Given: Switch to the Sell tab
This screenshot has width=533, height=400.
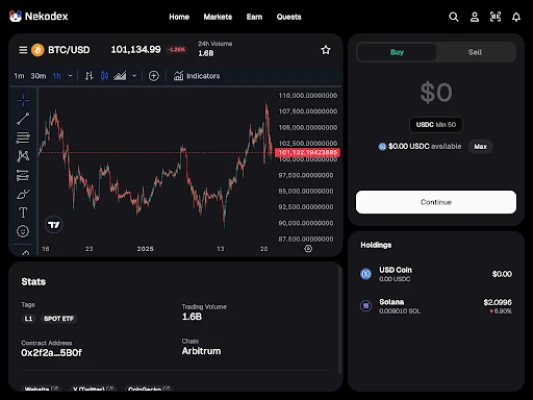Looking at the screenshot, I should coord(475,52).
